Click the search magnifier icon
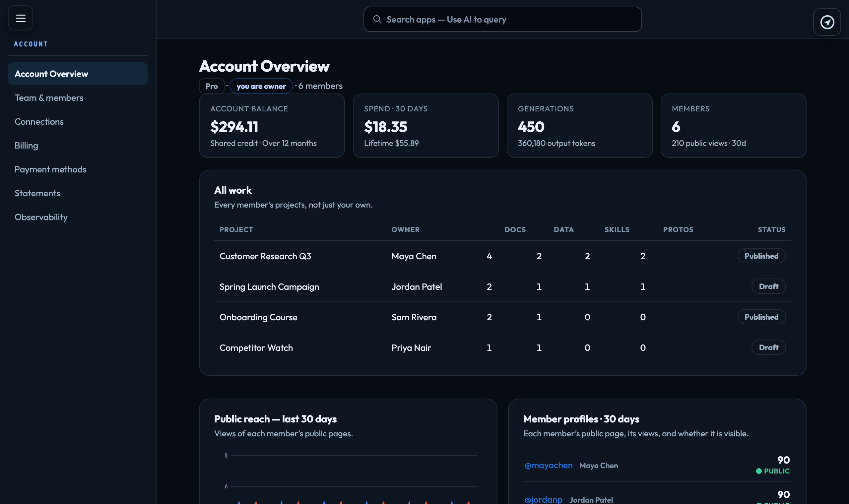This screenshot has width=849, height=504. click(x=377, y=19)
